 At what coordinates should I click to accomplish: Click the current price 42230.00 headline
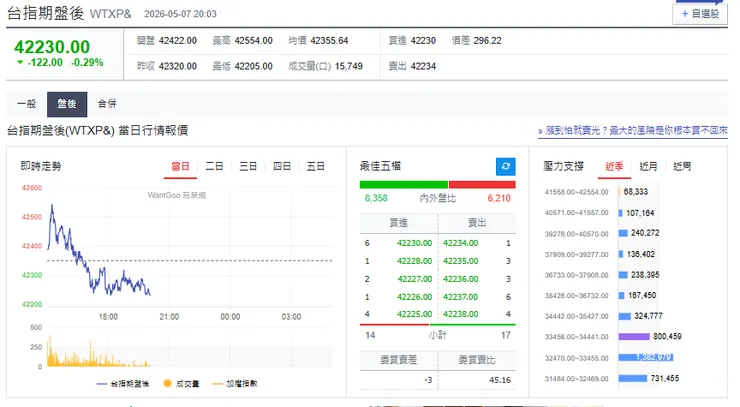[52, 47]
